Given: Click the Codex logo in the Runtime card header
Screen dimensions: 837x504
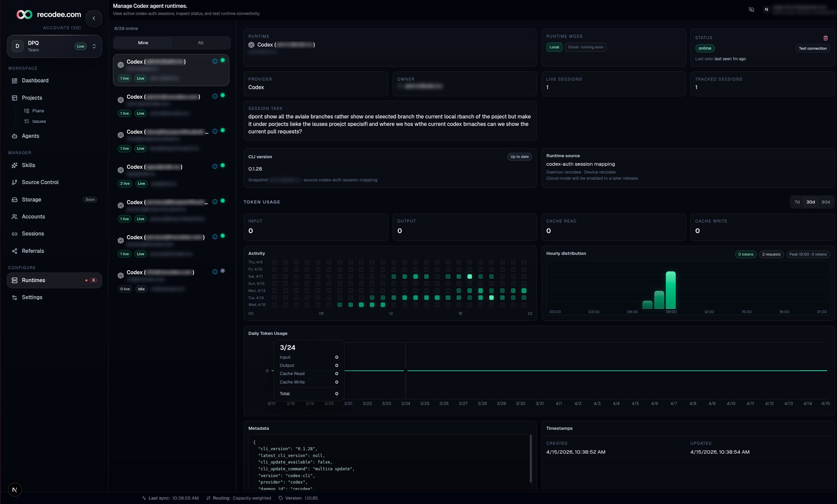Looking at the screenshot, I should (x=251, y=45).
